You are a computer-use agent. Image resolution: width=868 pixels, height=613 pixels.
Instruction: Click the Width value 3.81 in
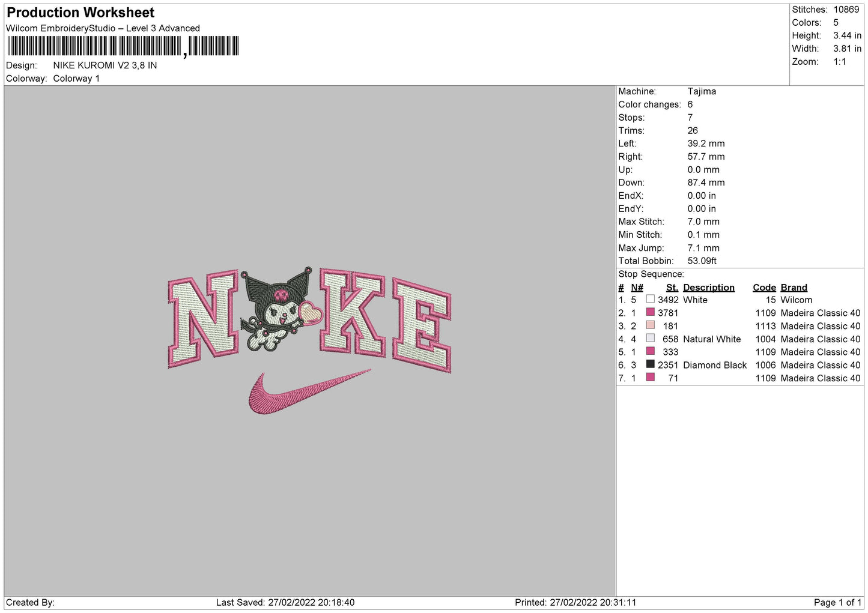[847, 49]
